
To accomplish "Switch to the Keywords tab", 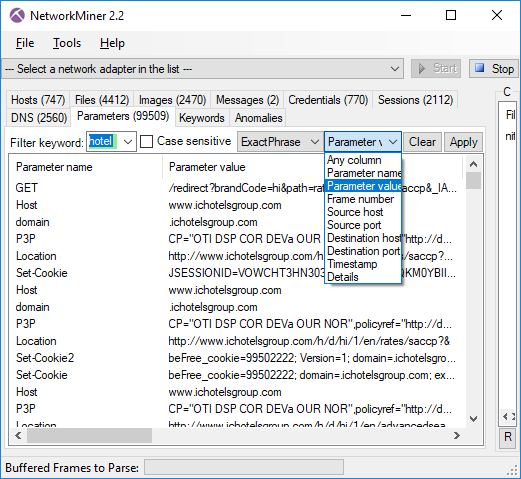I will point(202,118).
